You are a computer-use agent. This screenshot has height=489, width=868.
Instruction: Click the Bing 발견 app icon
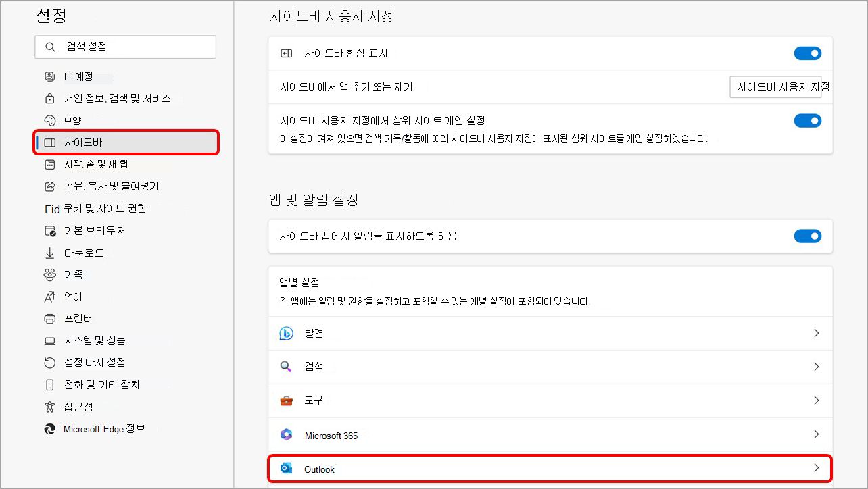287,333
